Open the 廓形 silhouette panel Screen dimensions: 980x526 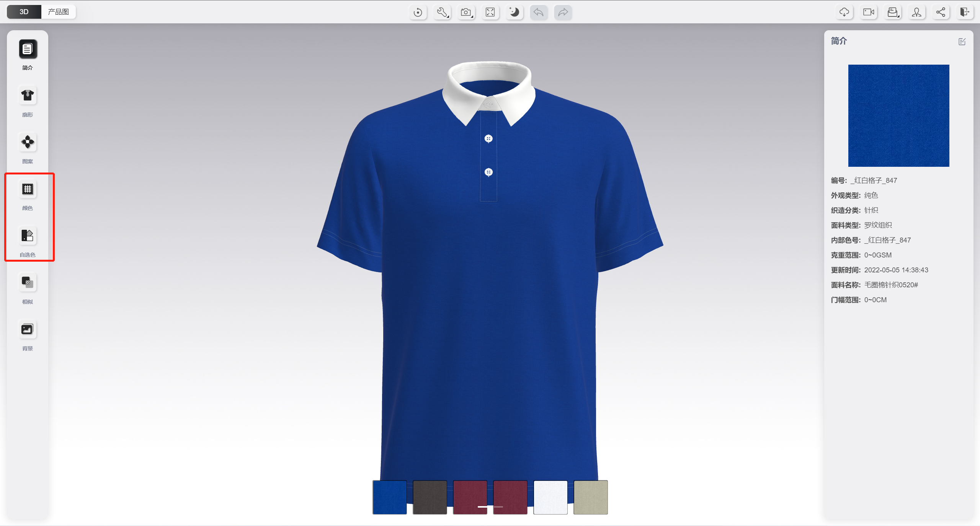coord(28,95)
